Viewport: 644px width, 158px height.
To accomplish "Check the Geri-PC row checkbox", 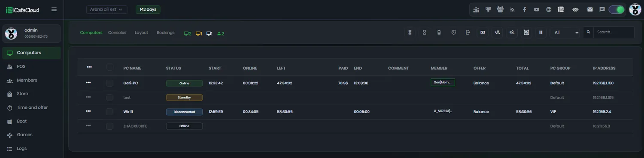I will [x=110, y=83].
